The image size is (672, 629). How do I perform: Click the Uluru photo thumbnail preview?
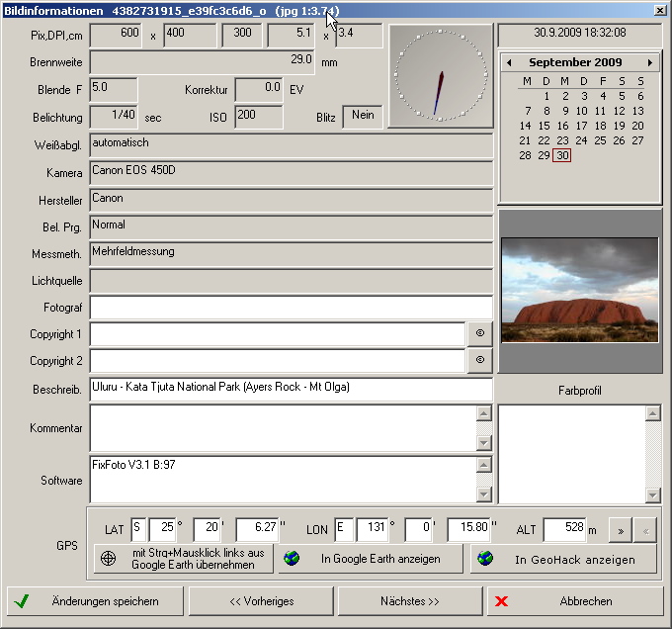tap(580, 291)
